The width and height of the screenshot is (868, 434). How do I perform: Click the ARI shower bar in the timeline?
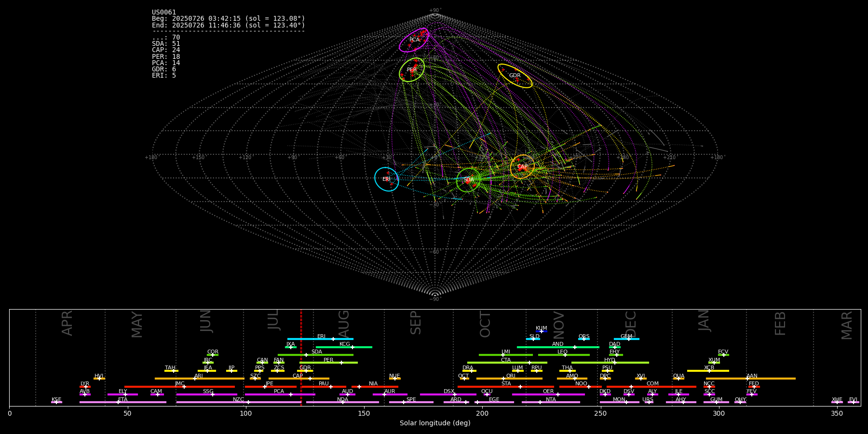(200, 379)
